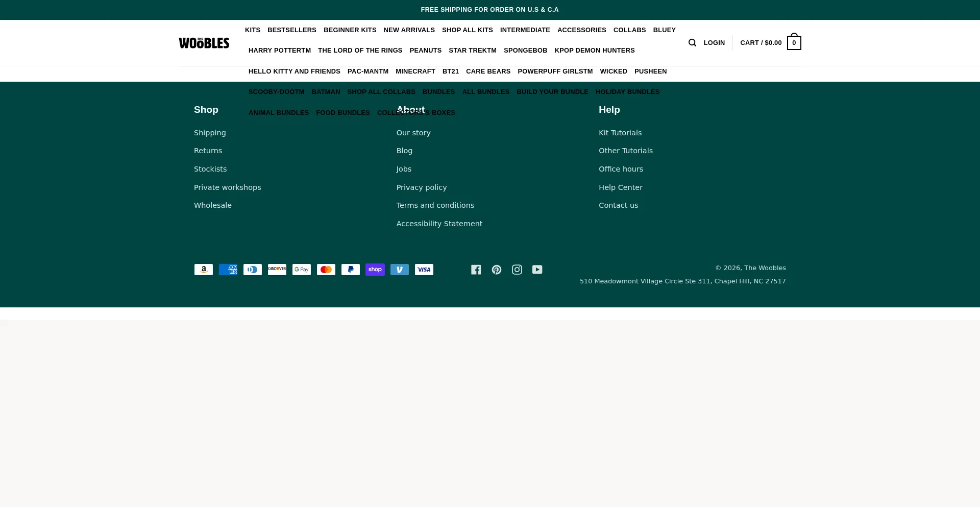Open Terms and conditions link
Screen dimensions: 980x507
coord(435,205)
